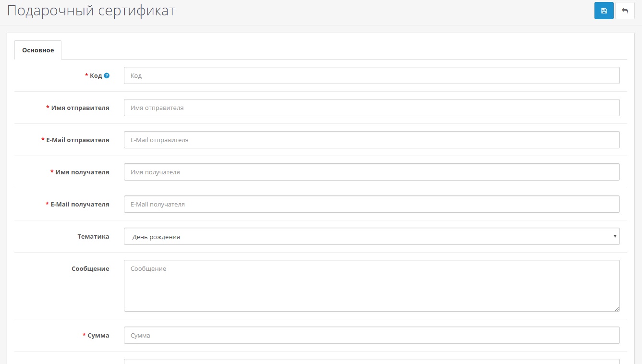Viewport: 642px width, 364px height.
Task: Click the Тематика field label
Action: [93, 236]
